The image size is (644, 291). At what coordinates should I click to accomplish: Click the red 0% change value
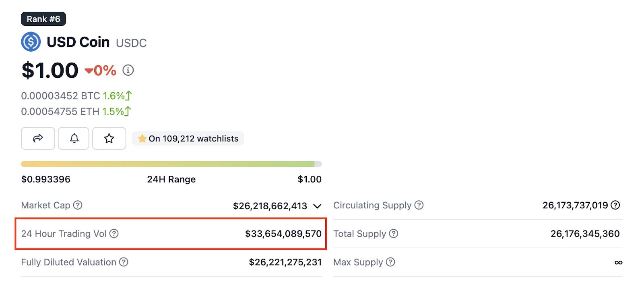(101, 71)
